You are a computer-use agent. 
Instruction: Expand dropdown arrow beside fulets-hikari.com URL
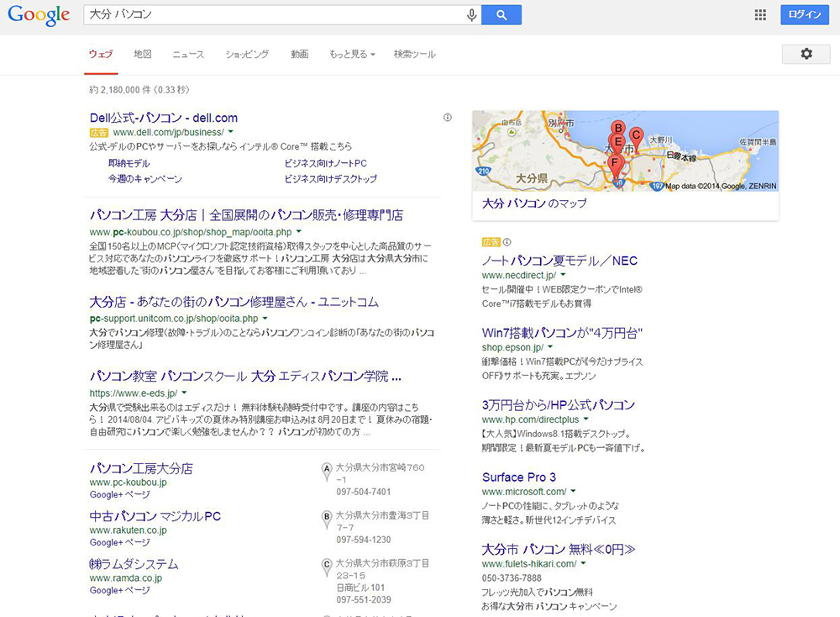tap(583, 563)
